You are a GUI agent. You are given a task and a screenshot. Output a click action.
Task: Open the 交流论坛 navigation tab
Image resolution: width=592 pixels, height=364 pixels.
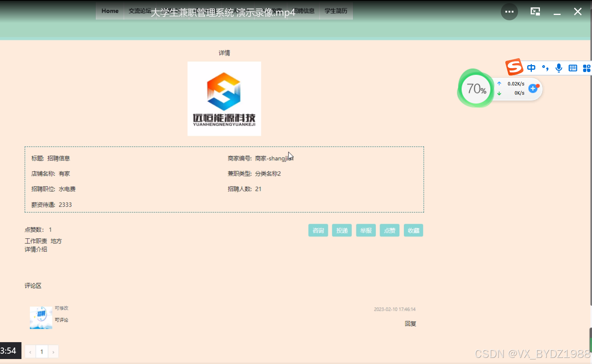pos(140,11)
